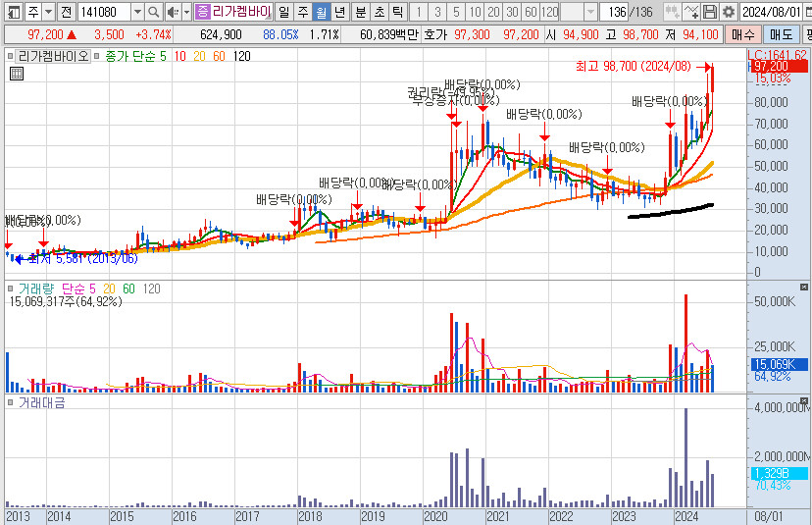The image size is (812, 525).
Task: Click the add indicator line icon
Action: point(691,12)
